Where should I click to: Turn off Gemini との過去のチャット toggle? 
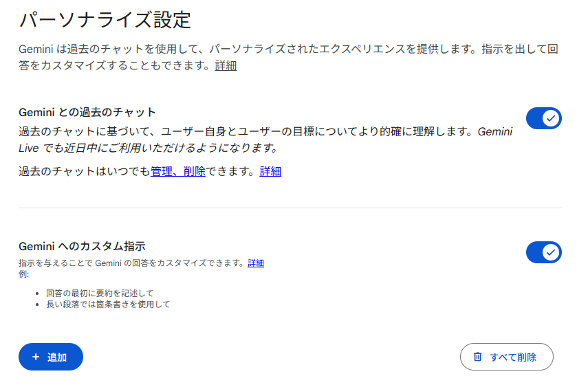click(543, 118)
